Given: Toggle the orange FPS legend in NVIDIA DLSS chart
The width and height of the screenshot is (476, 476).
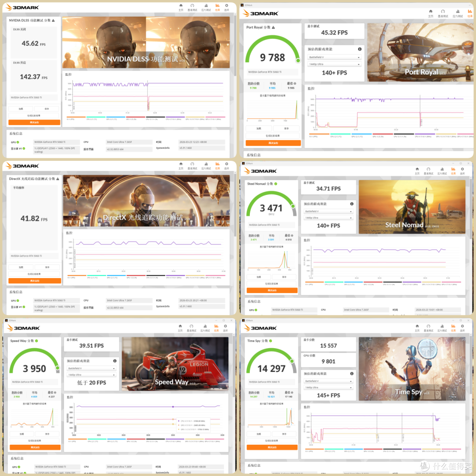Looking at the screenshot, I should click(x=76, y=118).
